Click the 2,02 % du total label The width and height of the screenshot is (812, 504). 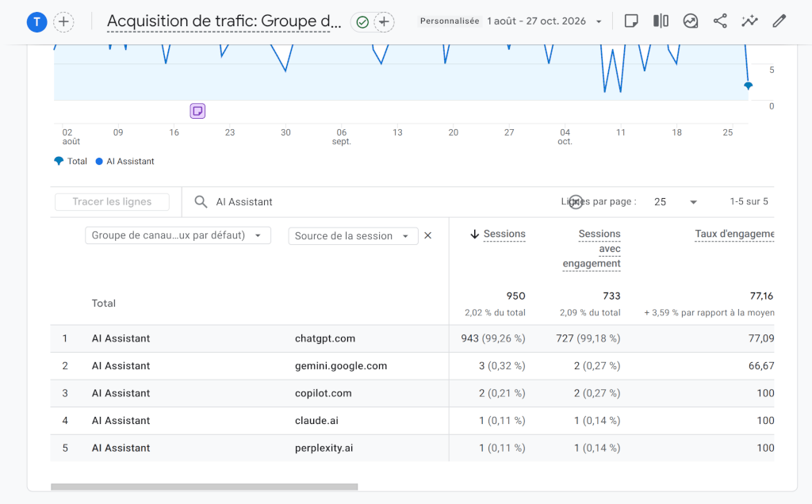495,312
